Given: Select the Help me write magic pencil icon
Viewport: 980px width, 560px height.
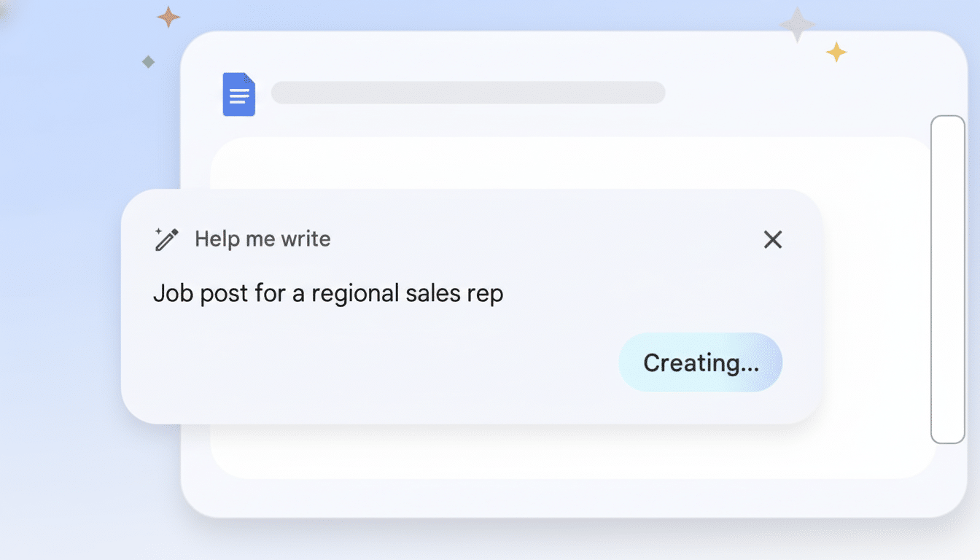Looking at the screenshot, I should point(166,238).
